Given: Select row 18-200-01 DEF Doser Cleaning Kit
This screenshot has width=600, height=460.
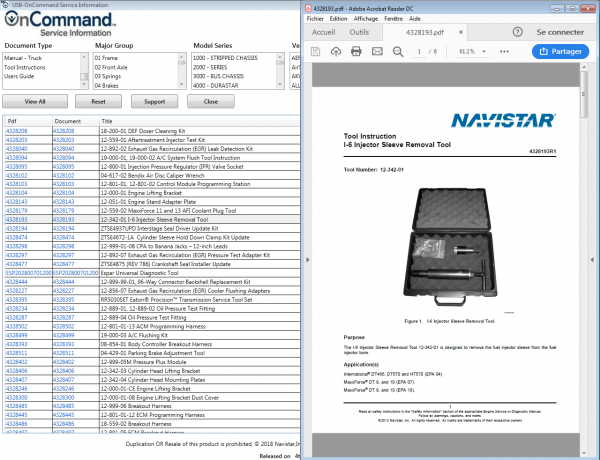Looking at the screenshot, I should tap(152, 131).
